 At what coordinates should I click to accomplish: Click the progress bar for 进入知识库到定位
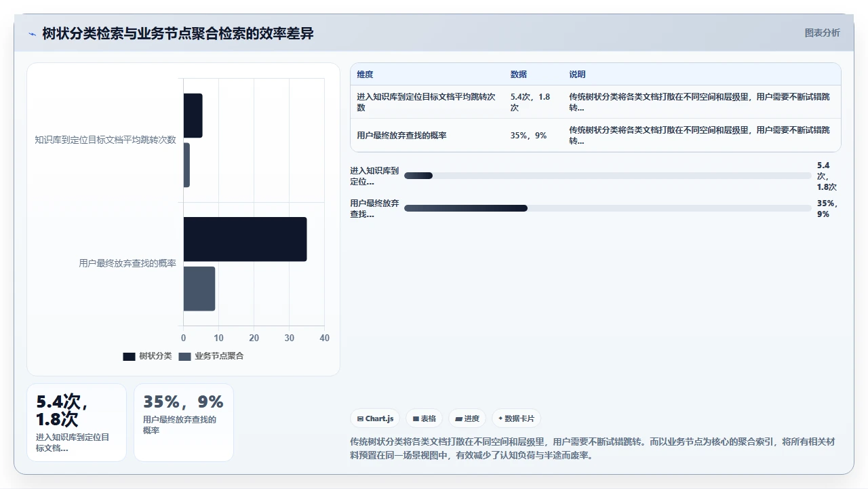tap(608, 176)
